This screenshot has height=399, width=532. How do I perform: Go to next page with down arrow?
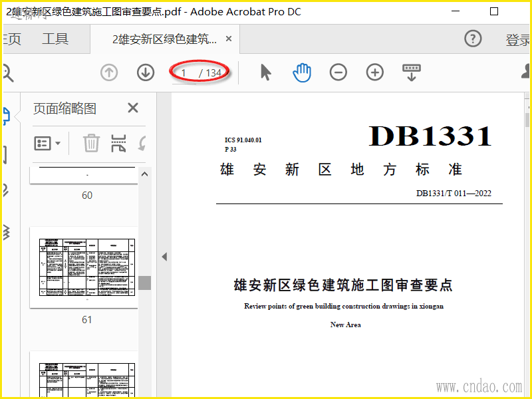tap(146, 72)
